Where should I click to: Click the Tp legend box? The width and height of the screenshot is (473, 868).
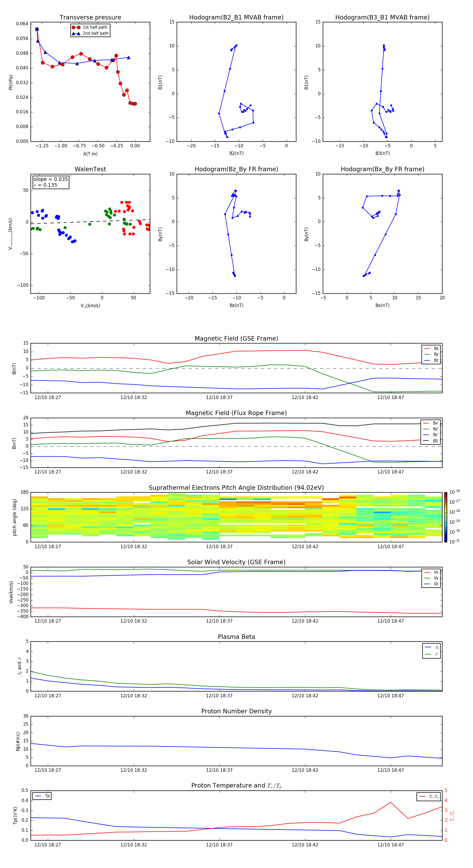[42, 796]
